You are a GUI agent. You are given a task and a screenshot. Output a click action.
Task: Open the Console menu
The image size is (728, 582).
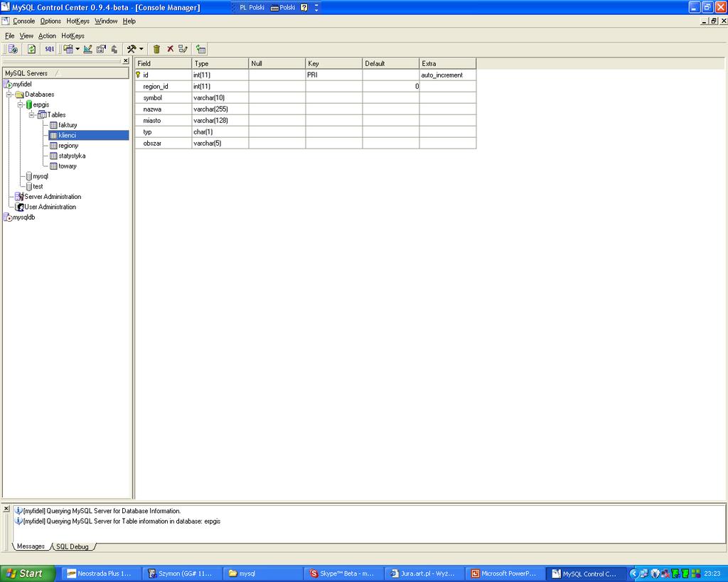23,21
